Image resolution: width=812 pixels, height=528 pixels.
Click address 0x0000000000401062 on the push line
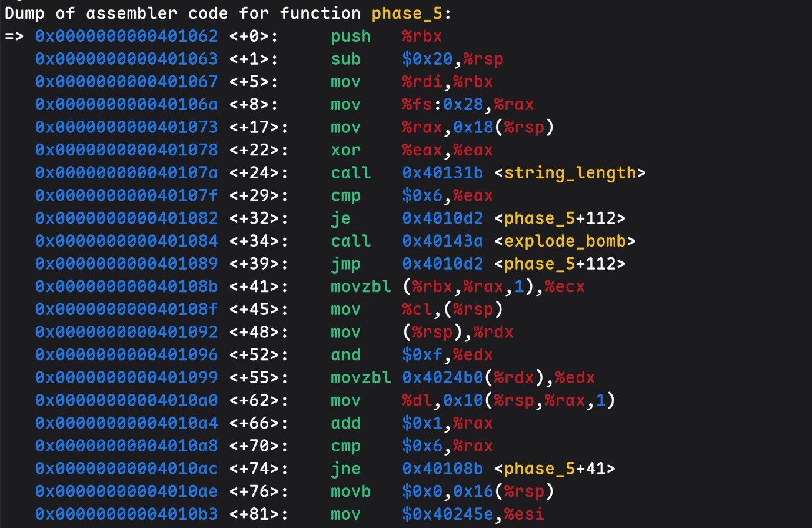tap(127, 36)
